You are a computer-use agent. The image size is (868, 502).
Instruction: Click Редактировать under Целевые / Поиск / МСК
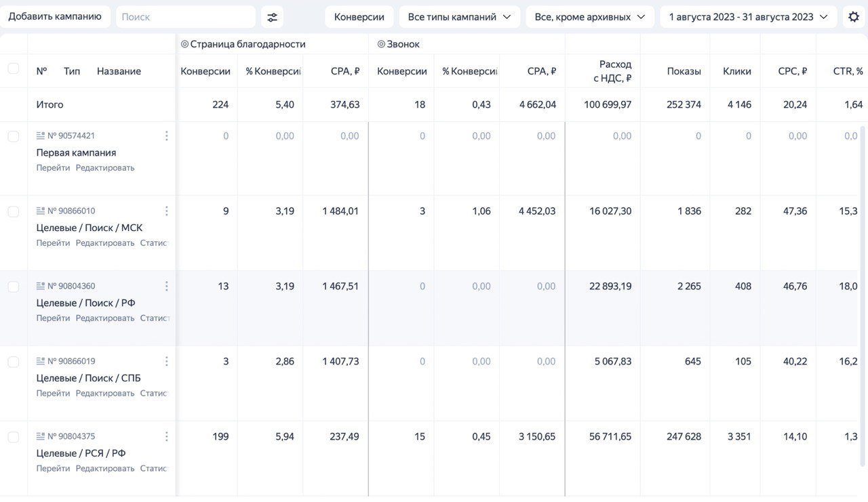pyautogui.click(x=105, y=243)
